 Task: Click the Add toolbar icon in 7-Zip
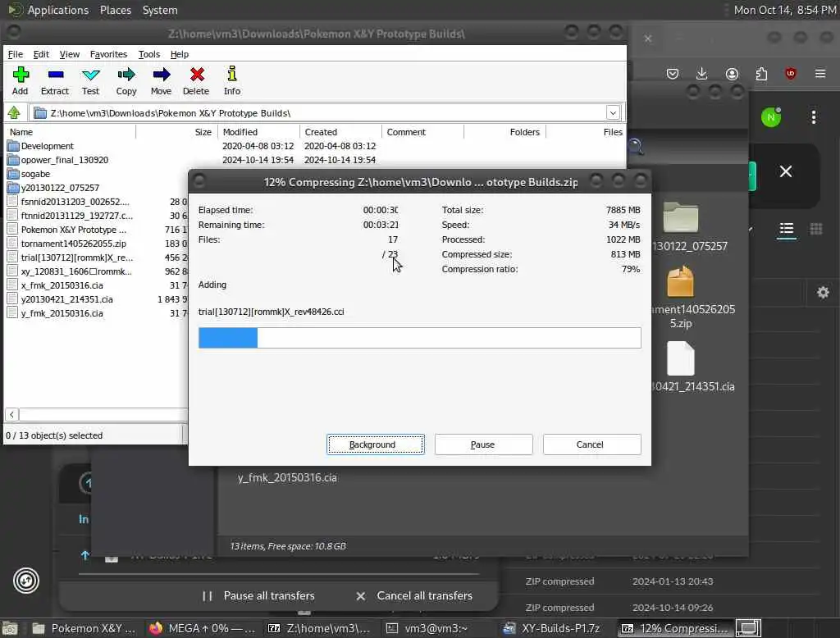[x=21, y=80]
